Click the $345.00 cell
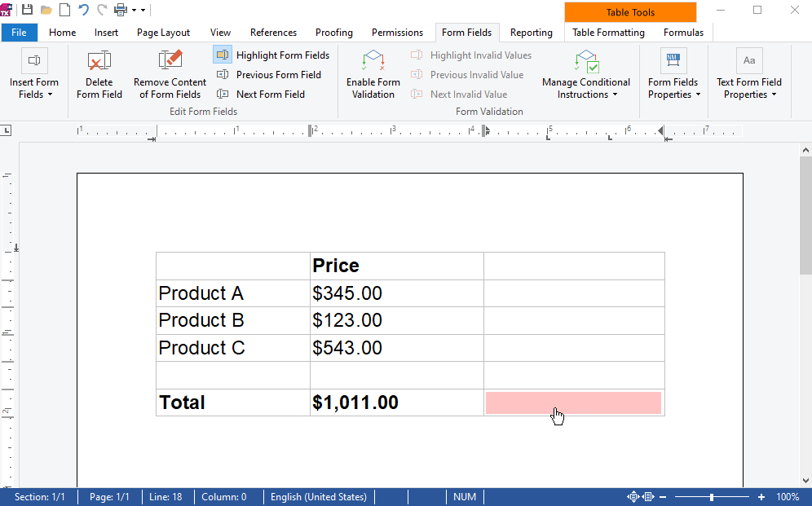Viewport: 812px width, 506px height. click(397, 293)
